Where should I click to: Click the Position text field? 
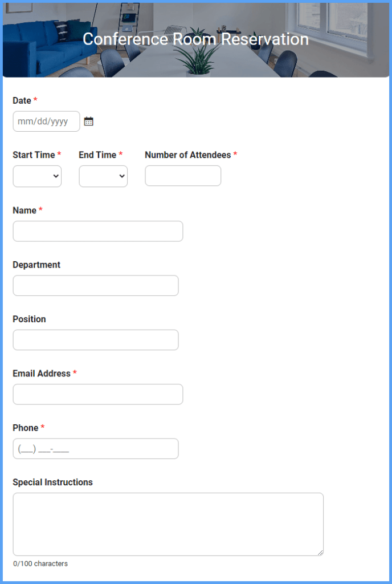tap(96, 340)
